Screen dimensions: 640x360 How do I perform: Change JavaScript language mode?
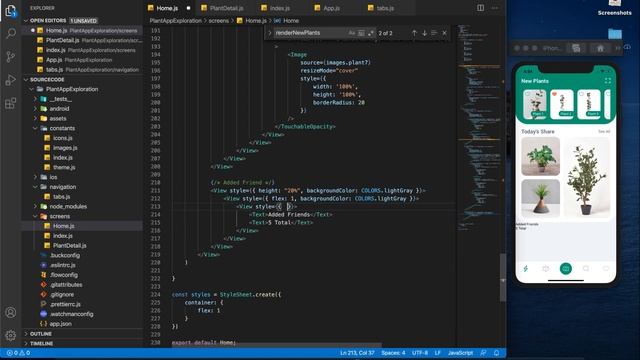(460, 353)
